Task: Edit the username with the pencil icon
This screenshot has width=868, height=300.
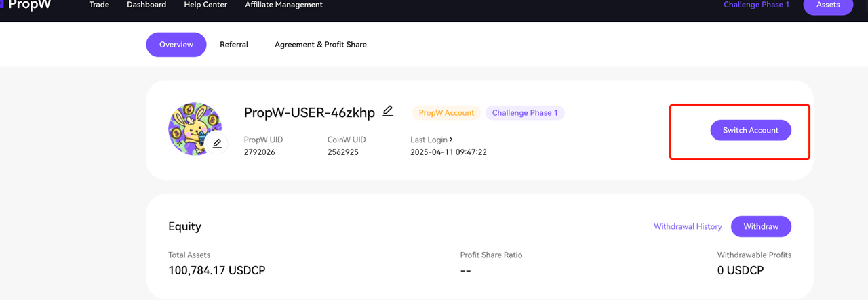Action: point(388,111)
